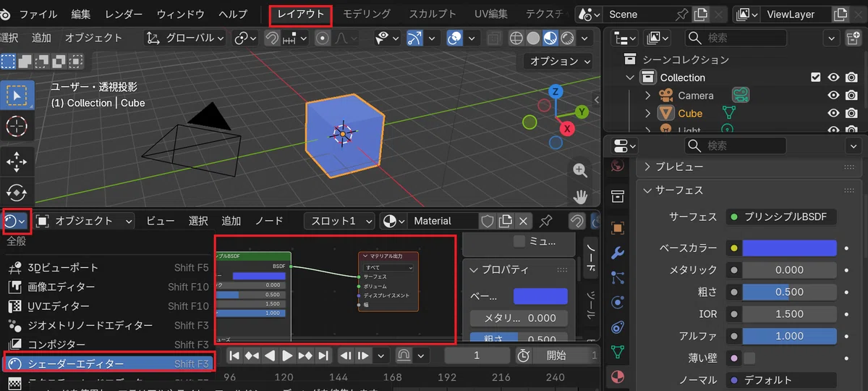Activate the 3D cursor tool
Image resolution: width=868 pixels, height=391 pixels.
pyautogui.click(x=17, y=127)
